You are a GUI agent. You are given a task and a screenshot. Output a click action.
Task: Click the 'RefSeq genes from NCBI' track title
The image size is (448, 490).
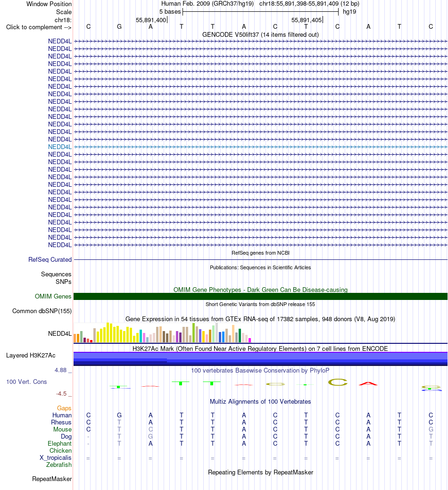click(x=260, y=253)
